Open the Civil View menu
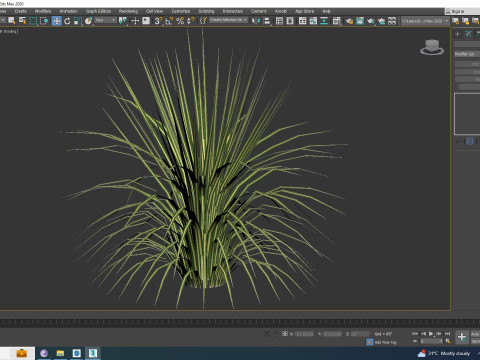This screenshot has width=480, height=360. 154,11
